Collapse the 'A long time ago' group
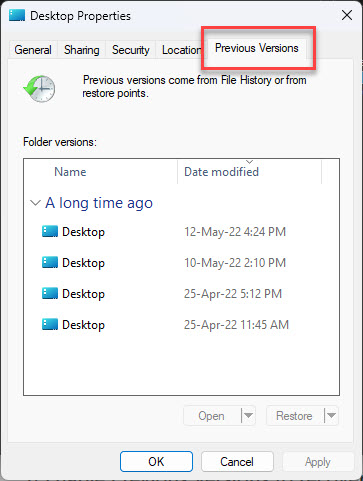 pyautogui.click(x=35, y=203)
